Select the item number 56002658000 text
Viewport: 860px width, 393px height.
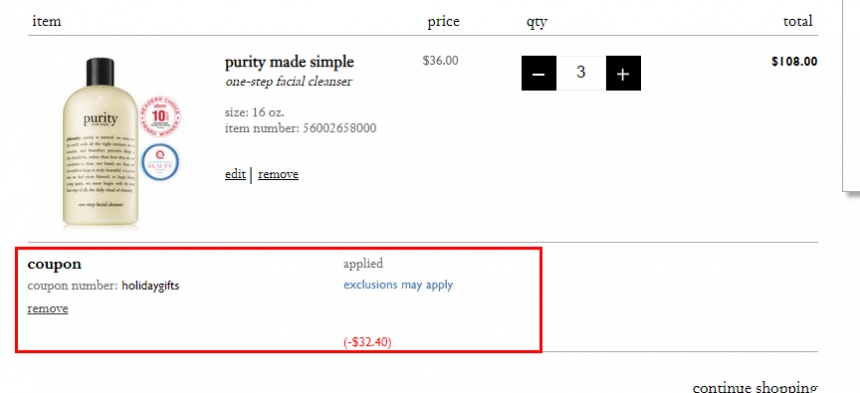point(340,128)
